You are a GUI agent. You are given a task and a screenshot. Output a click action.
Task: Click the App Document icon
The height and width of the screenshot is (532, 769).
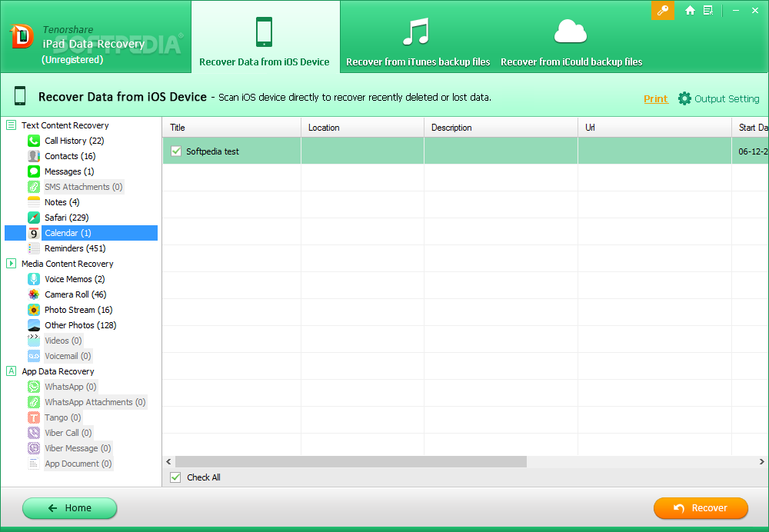(x=34, y=464)
